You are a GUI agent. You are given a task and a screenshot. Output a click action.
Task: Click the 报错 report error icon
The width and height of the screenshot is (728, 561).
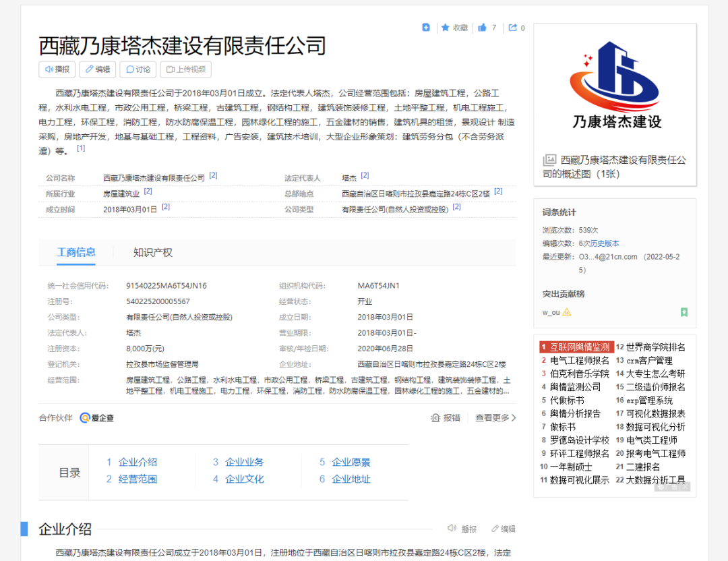pos(435,418)
